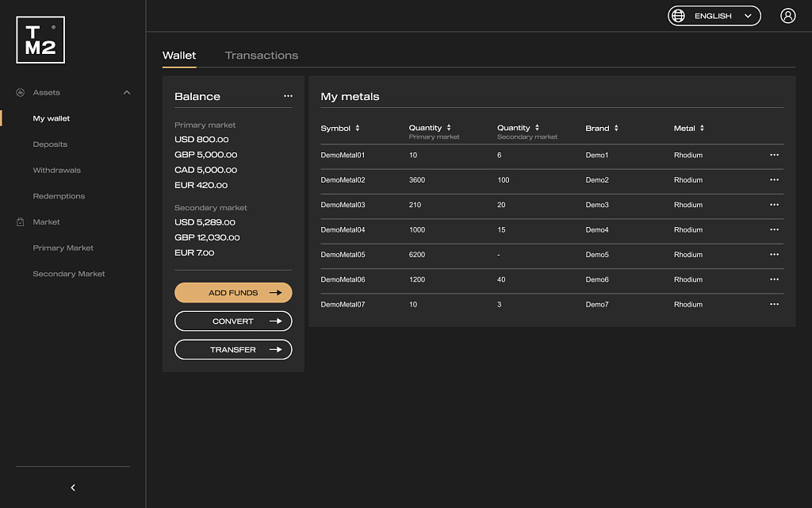
Task: Click the Market section label
Action: [47, 222]
